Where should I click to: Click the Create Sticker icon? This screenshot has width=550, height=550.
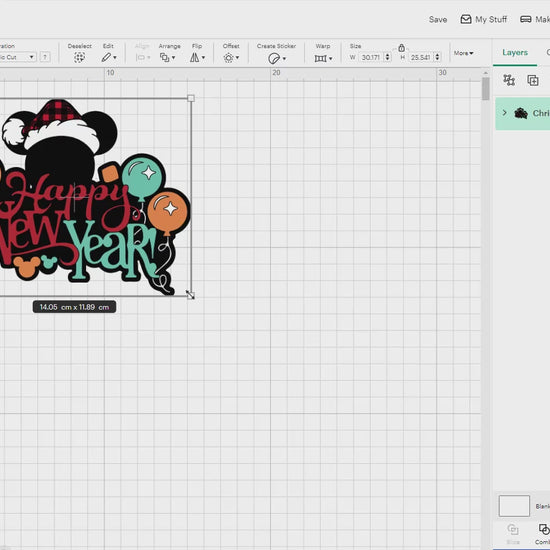(274, 58)
